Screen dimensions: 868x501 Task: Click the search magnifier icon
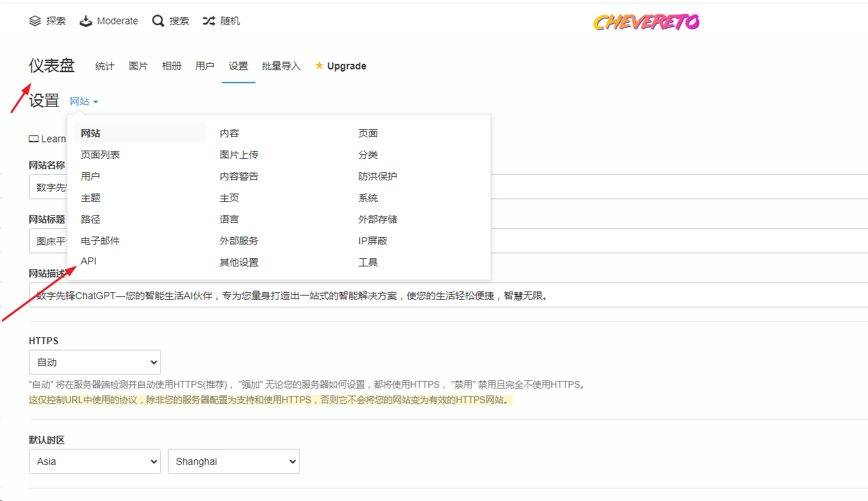[x=158, y=21]
